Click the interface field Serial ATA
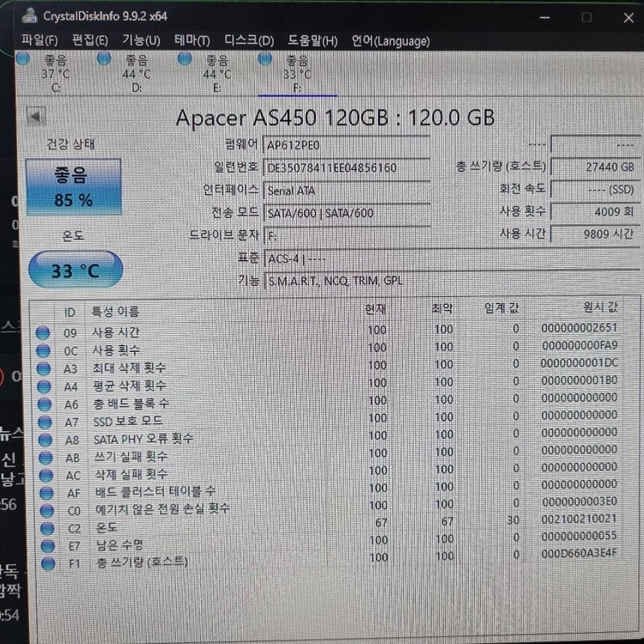The image size is (644, 644). coord(346,191)
